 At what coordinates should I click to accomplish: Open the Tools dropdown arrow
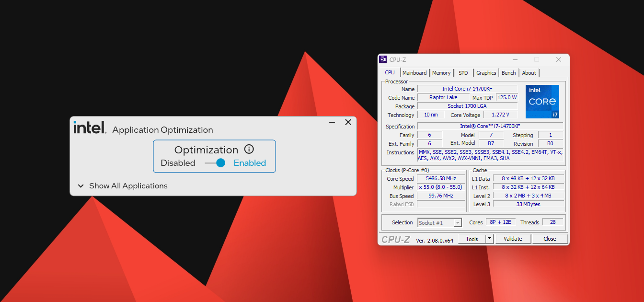point(489,239)
